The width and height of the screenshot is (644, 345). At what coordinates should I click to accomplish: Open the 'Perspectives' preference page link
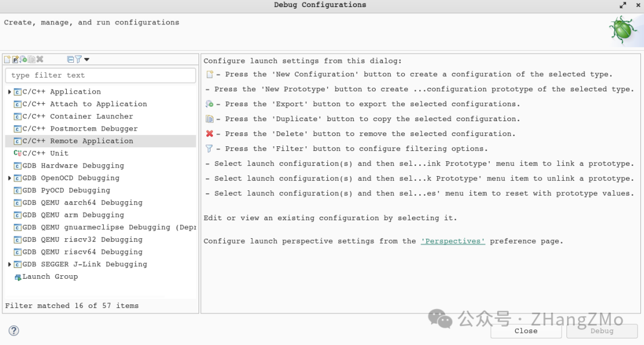coord(453,241)
